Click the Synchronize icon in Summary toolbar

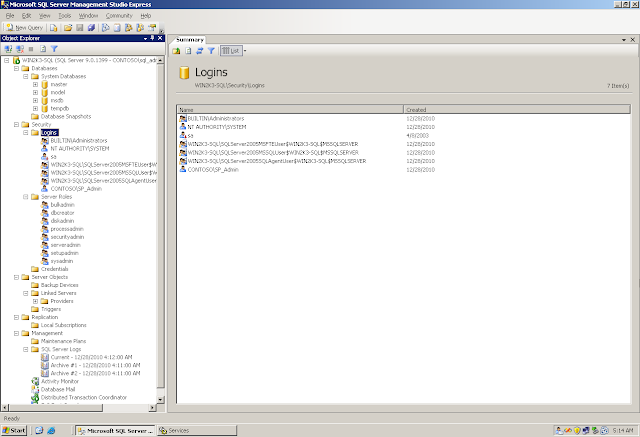200,51
